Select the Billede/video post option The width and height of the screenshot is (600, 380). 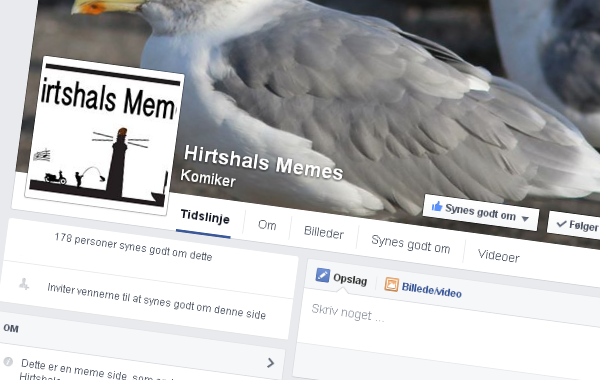pyautogui.click(x=423, y=288)
